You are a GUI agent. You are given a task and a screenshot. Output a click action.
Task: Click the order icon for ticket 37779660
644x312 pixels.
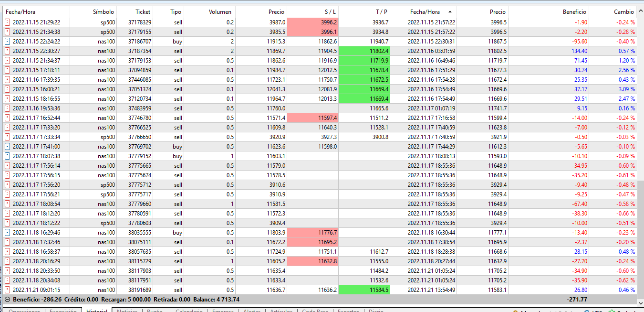pos(7,204)
